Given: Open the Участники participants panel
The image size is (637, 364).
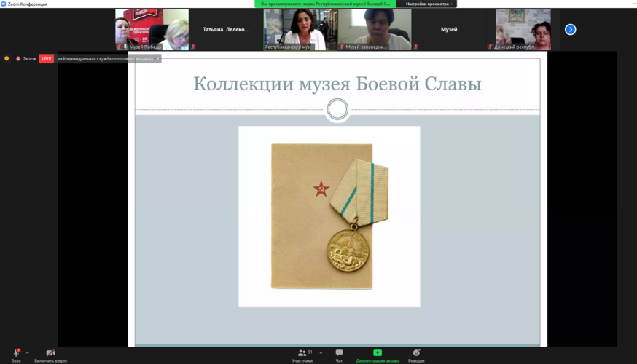Looking at the screenshot, I should point(302,354).
